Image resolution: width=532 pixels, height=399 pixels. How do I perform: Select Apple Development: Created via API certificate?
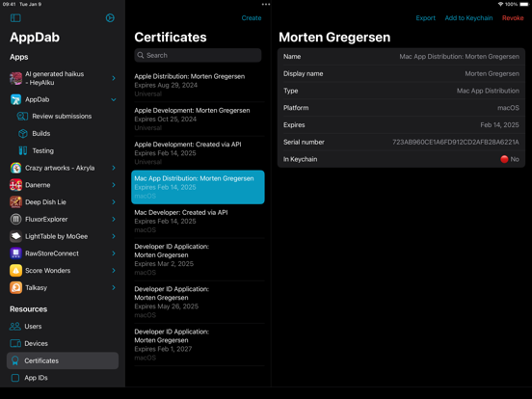[198, 153]
